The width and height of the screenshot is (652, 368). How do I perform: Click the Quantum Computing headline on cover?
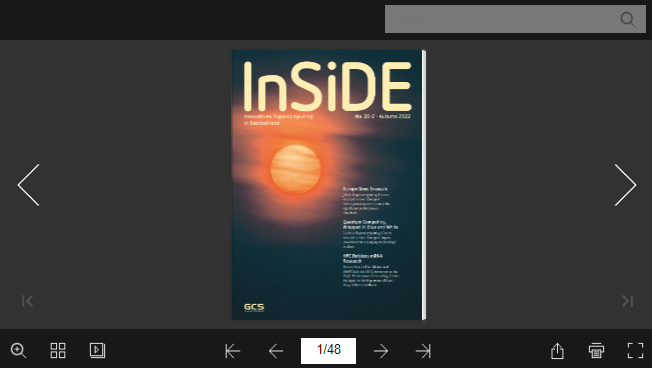click(x=370, y=225)
